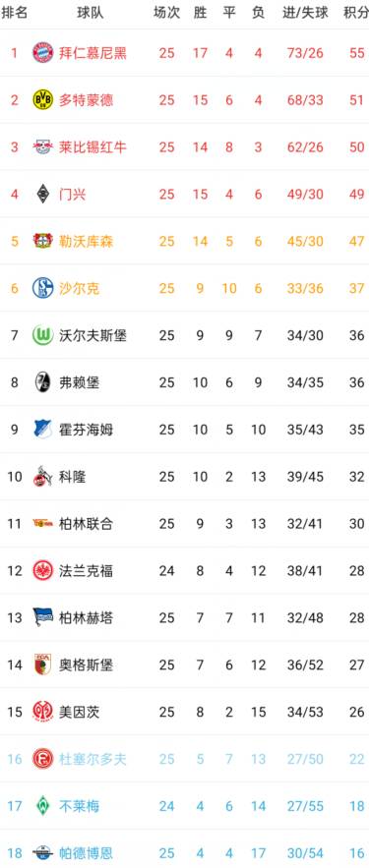Open team page for 门兴
The width and height of the screenshot is (369, 868).
(73, 194)
